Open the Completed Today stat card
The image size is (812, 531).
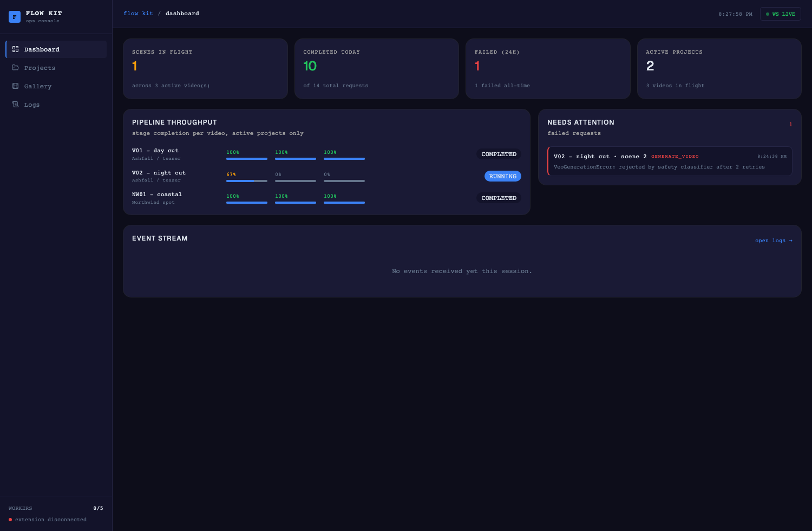click(x=377, y=69)
